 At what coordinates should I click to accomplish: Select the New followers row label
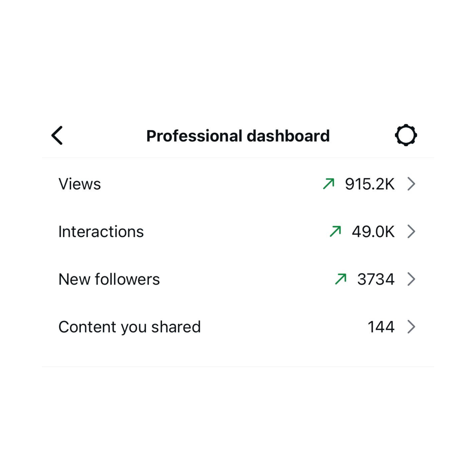[109, 279]
